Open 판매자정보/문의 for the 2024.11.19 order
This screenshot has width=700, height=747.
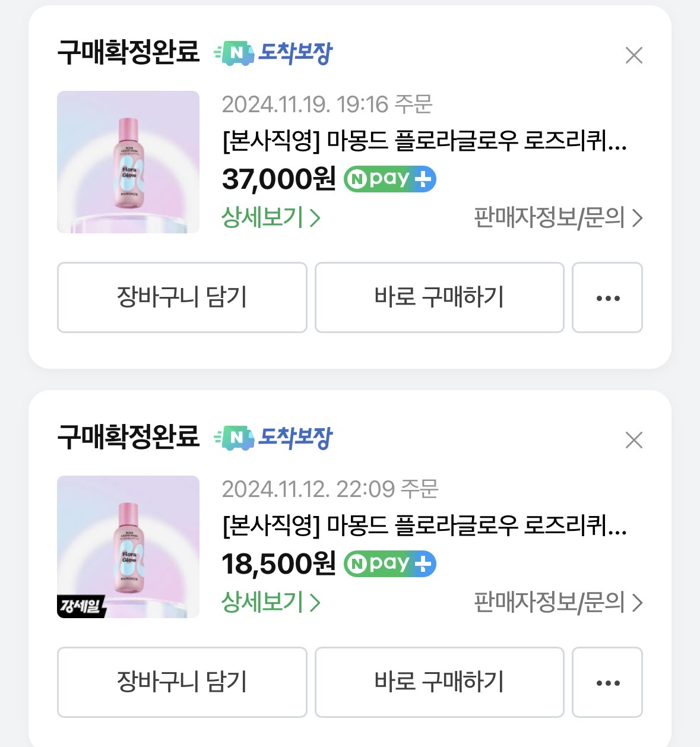pyautogui.click(x=558, y=218)
